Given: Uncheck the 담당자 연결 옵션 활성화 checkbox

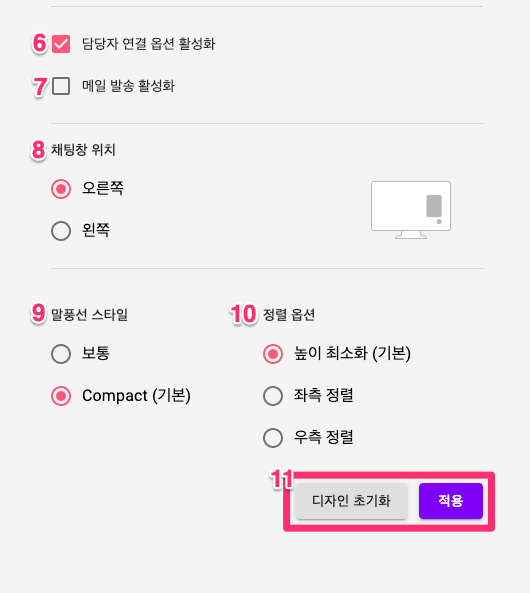Looking at the screenshot, I should tap(61, 44).
